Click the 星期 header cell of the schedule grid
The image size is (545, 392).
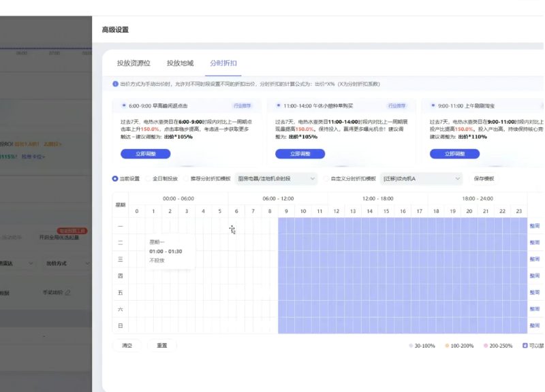coord(121,205)
